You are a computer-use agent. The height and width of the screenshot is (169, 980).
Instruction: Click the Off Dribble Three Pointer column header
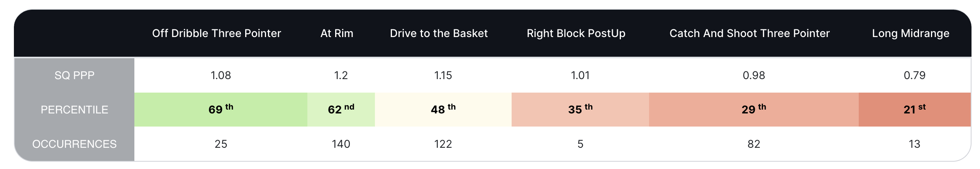click(x=216, y=34)
